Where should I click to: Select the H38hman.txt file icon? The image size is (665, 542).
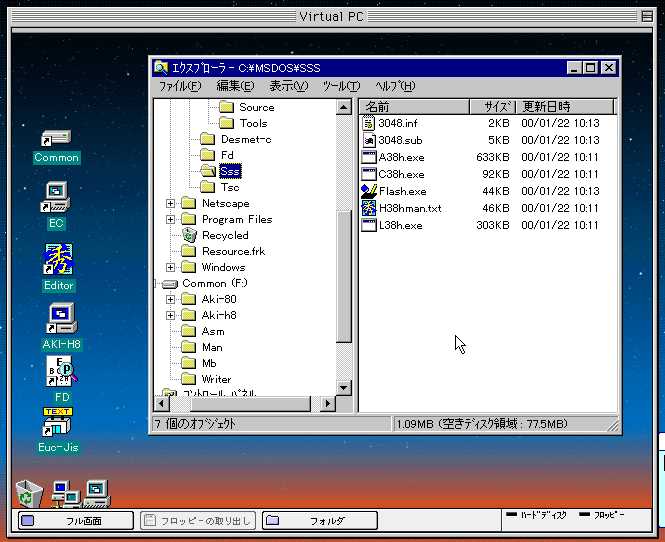point(369,208)
